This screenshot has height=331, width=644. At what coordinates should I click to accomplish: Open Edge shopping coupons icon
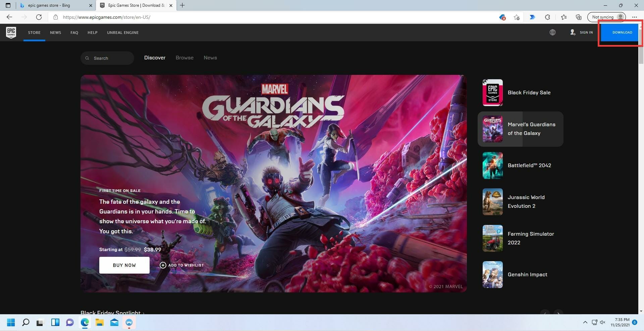click(502, 17)
